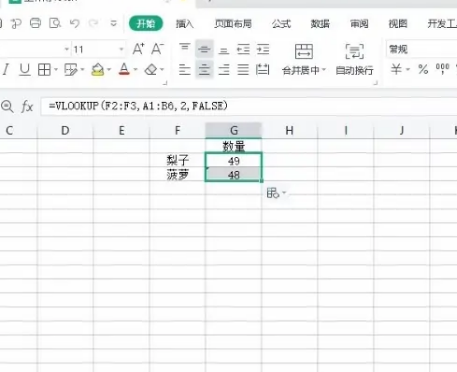The width and height of the screenshot is (457, 372).
Task: Enable 自动换行 text wrapping
Action: pyautogui.click(x=354, y=59)
